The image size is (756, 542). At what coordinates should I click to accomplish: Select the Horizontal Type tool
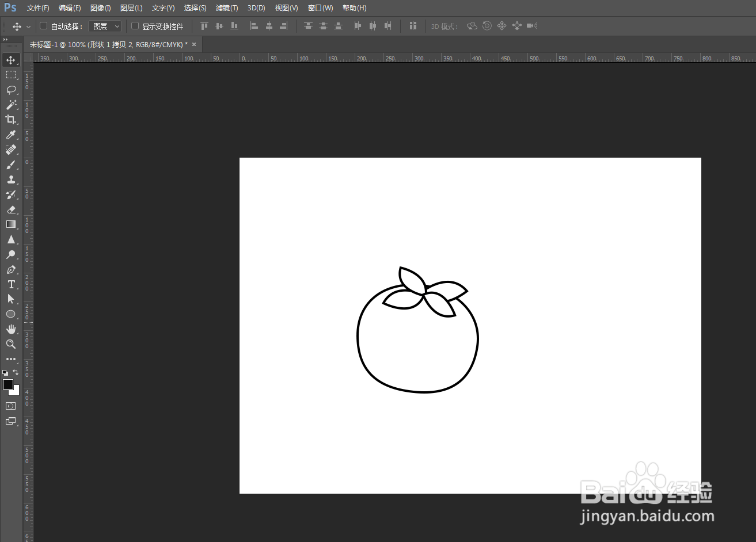[x=11, y=284]
